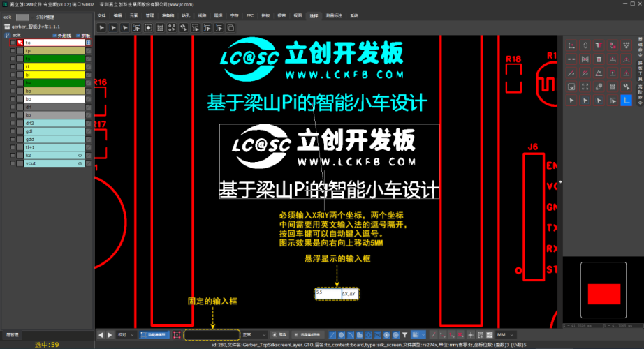Click the red selection frame icon beside input box

[x=177, y=334]
